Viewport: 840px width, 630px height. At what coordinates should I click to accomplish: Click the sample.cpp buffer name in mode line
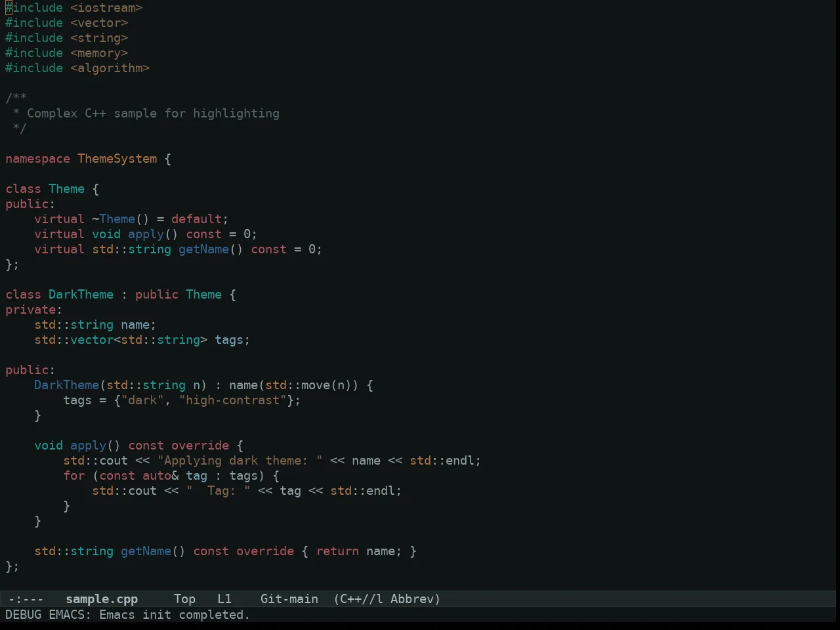click(x=102, y=599)
